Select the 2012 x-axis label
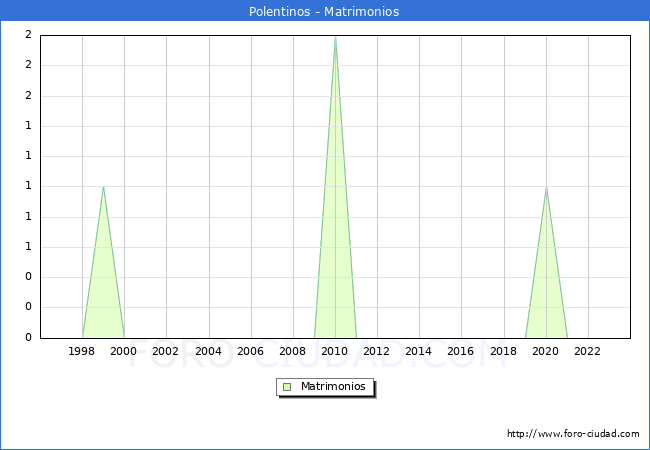The width and height of the screenshot is (650, 450). pyautogui.click(x=377, y=351)
